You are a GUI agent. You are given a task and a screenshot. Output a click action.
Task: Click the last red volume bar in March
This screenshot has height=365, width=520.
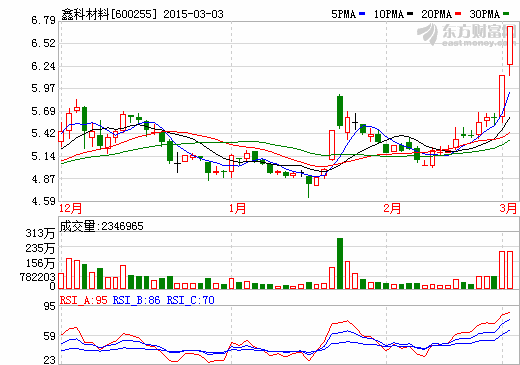click(510, 270)
